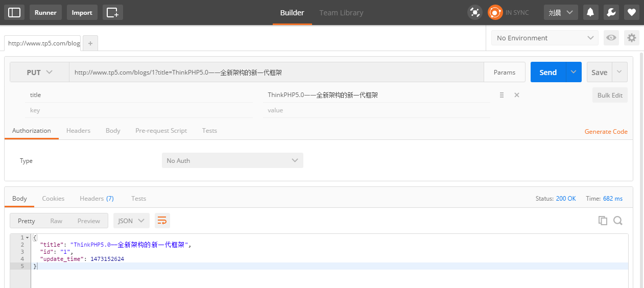Click the 200 OK status text
The width and height of the screenshot is (644, 288).
[x=566, y=199]
